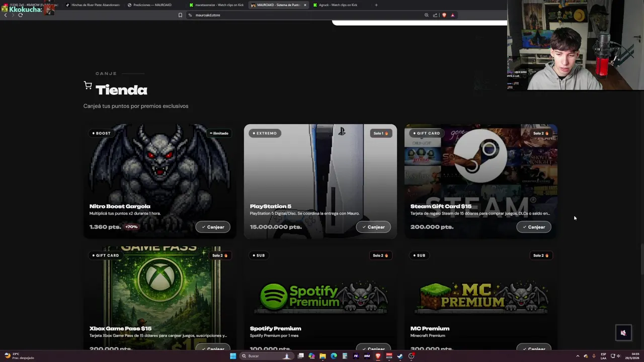The width and height of the screenshot is (644, 362).
Task: Open the weather widget showing 23°C
Action: tap(19, 356)
